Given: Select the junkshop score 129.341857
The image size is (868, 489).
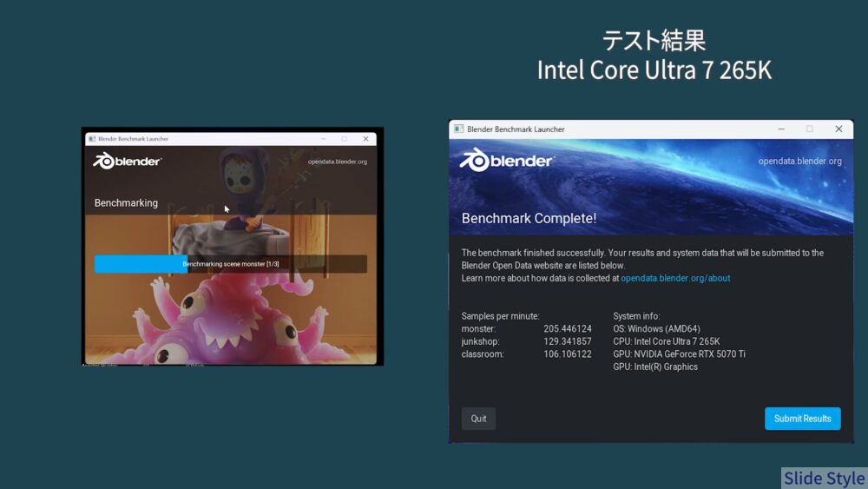Looking at the screenshot, I should [x=568, y=341].
